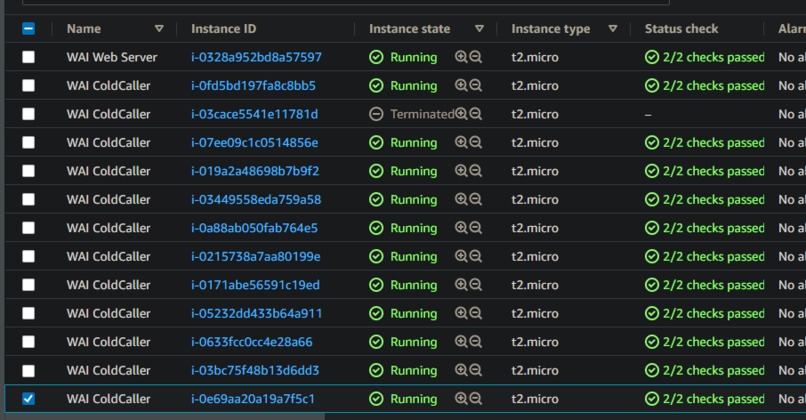Select the WAI Web Server row checkbox

(28, 57)
